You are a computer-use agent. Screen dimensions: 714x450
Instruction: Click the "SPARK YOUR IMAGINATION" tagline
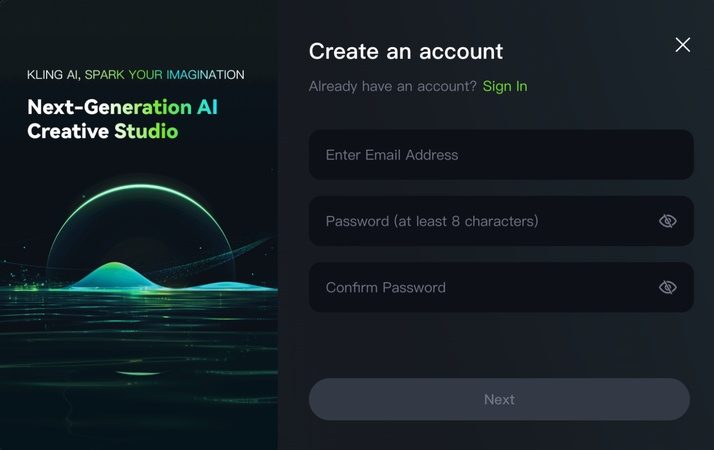pos(164,75)
